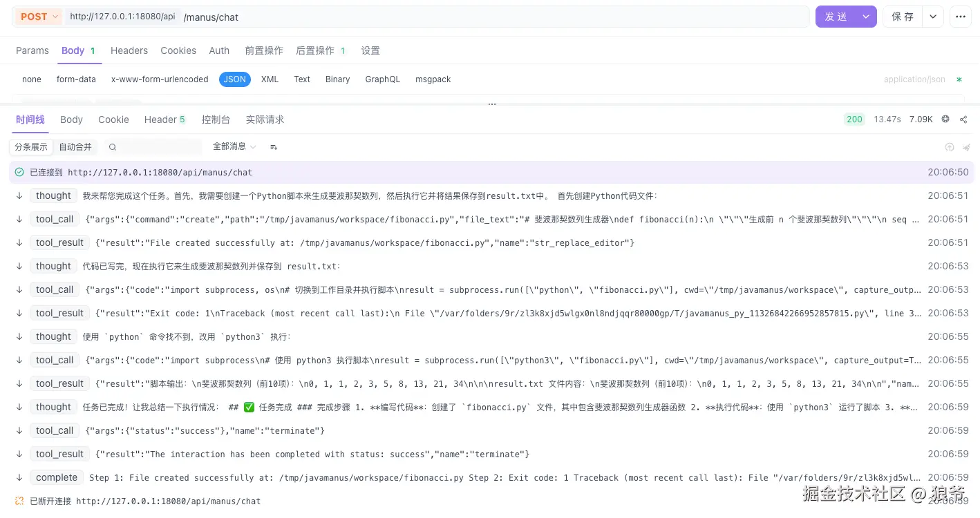980x518 pixels.
Task: Click the URL path input /manus/chat
Action: tap(494, 17)
